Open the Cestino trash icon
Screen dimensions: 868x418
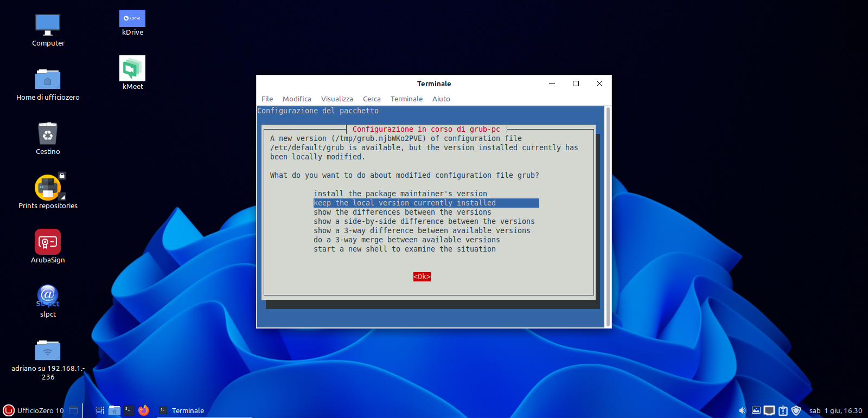click(x=48, y=134)
